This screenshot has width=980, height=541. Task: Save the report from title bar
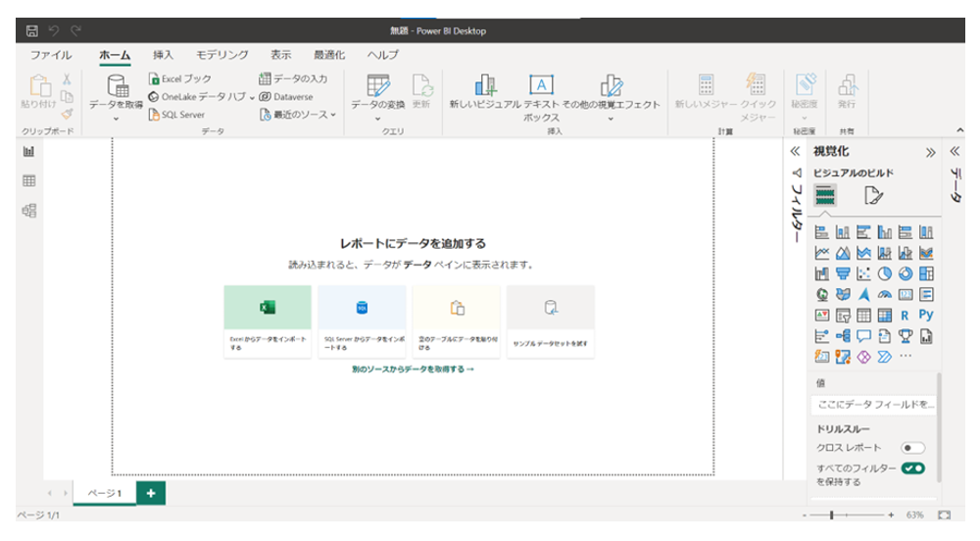(x=32, y=30)
